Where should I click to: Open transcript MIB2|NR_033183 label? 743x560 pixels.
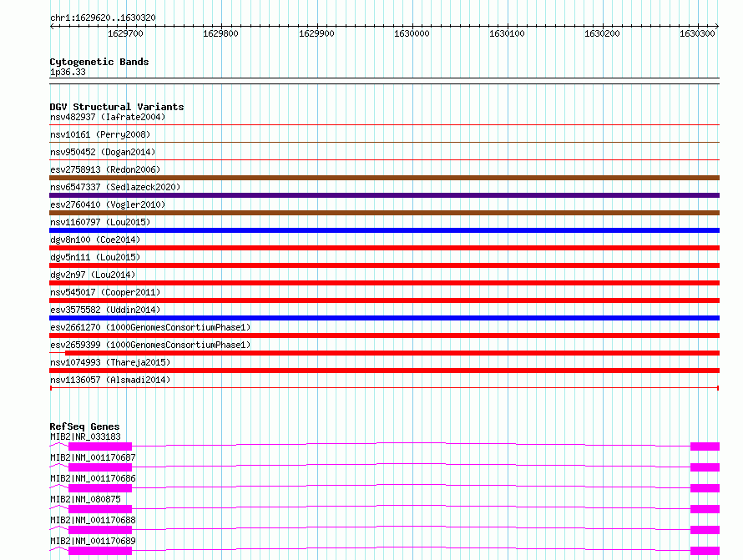[x=85, y=436]
